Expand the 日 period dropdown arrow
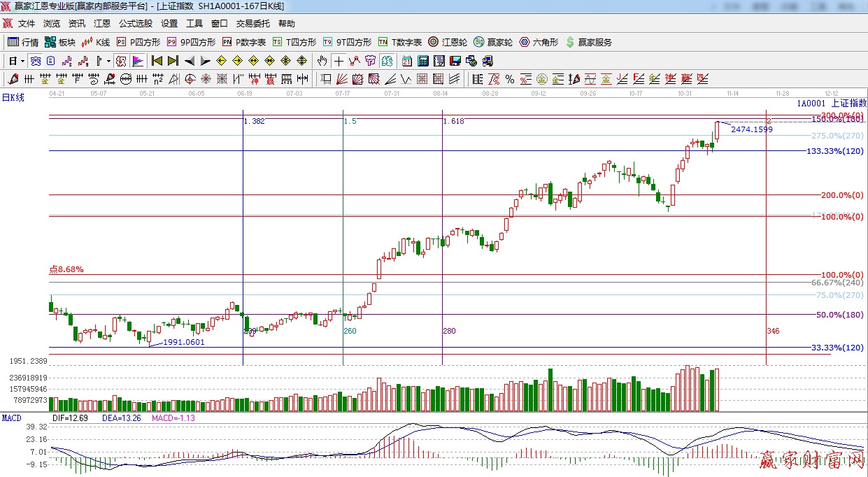Image resolution: width=868 pixels, height=477 pixels. [x=22, y=61]
